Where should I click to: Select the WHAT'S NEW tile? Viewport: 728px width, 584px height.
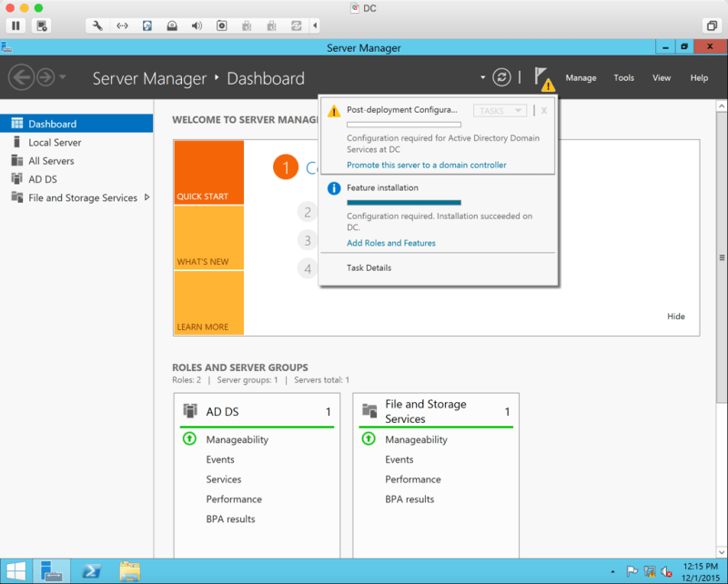210,238
